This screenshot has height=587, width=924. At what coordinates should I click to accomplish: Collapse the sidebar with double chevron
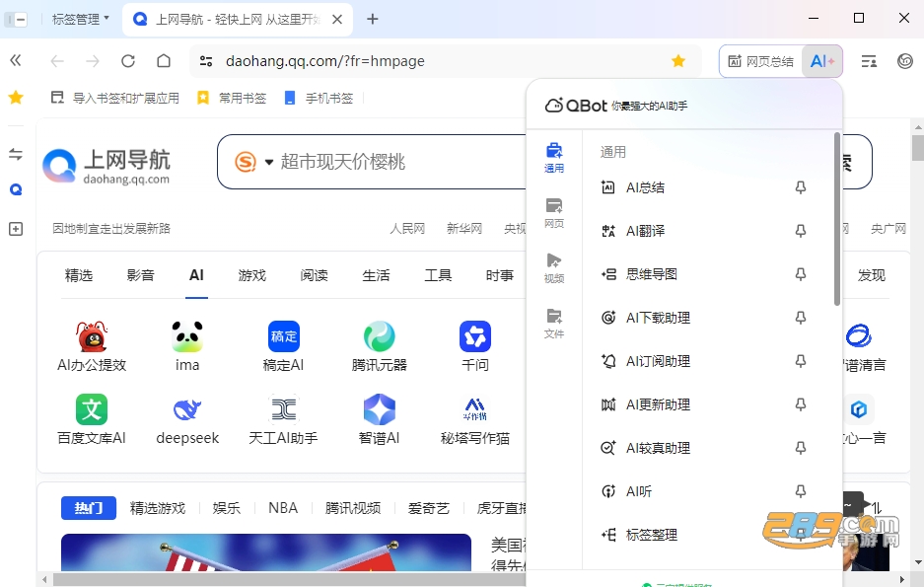pyautogui.click(x=16, y=60)
